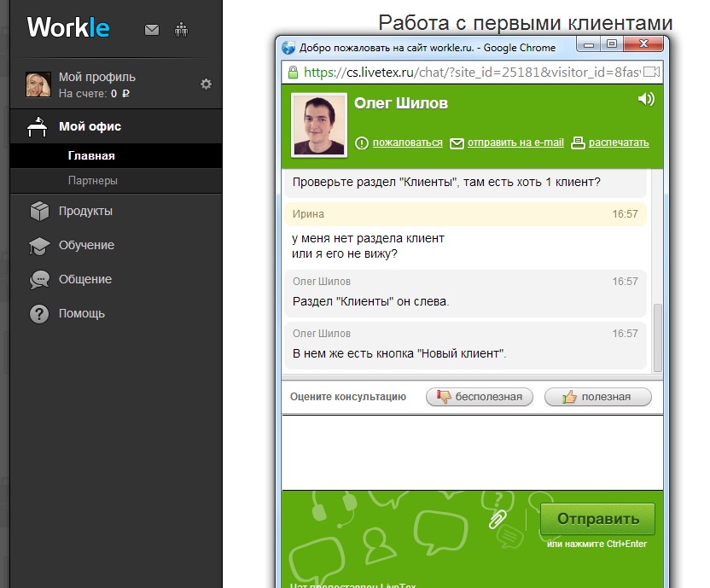This screenshot has width=710, height=588.
Task: Click the chat history scrollbar thumb
Action: [x=657, y=338]
